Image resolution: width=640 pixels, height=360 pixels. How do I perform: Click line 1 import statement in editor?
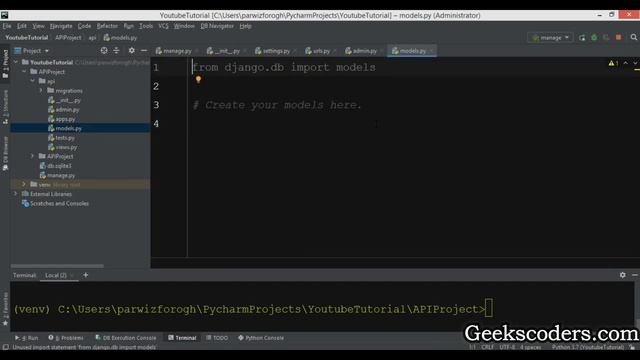(x=284, y=67)
